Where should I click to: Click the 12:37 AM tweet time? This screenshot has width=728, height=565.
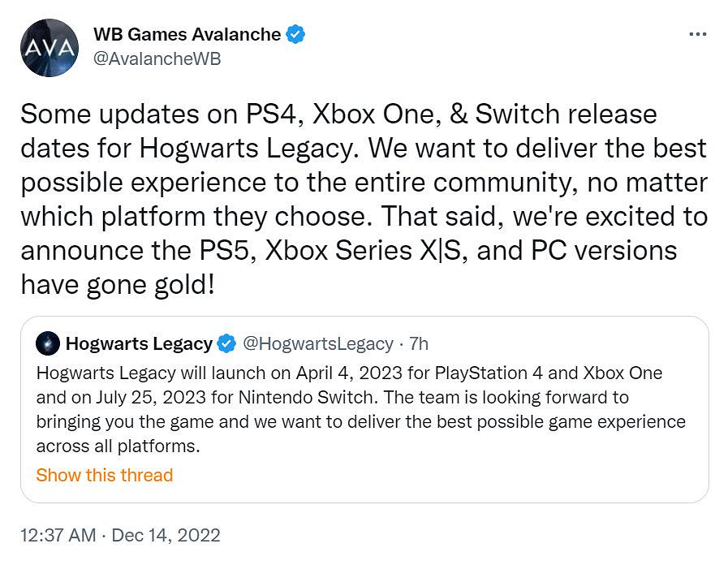tap(58, 536)
